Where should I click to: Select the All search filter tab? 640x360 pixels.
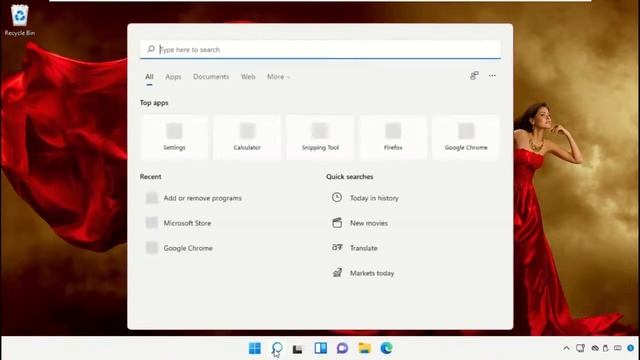pyautogui.click(x=149, y=77)
